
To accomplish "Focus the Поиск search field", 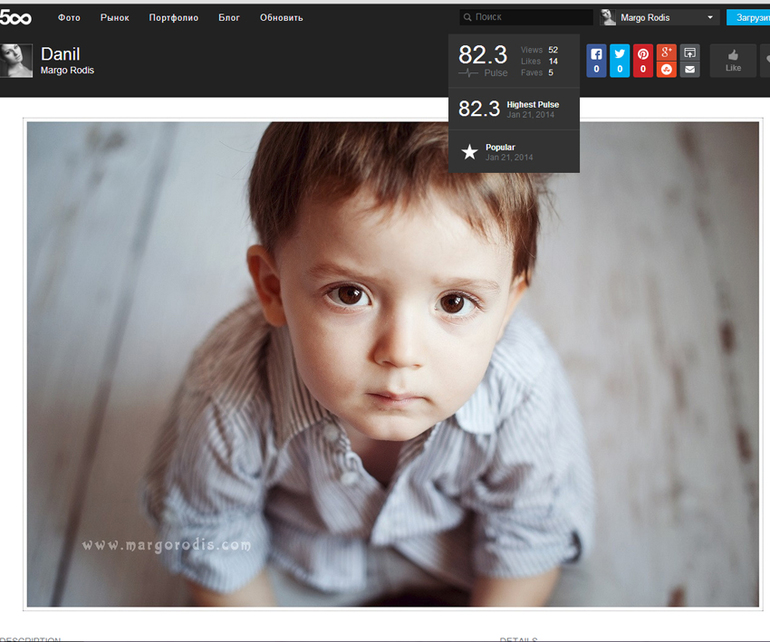I will (x=526, y=17).
